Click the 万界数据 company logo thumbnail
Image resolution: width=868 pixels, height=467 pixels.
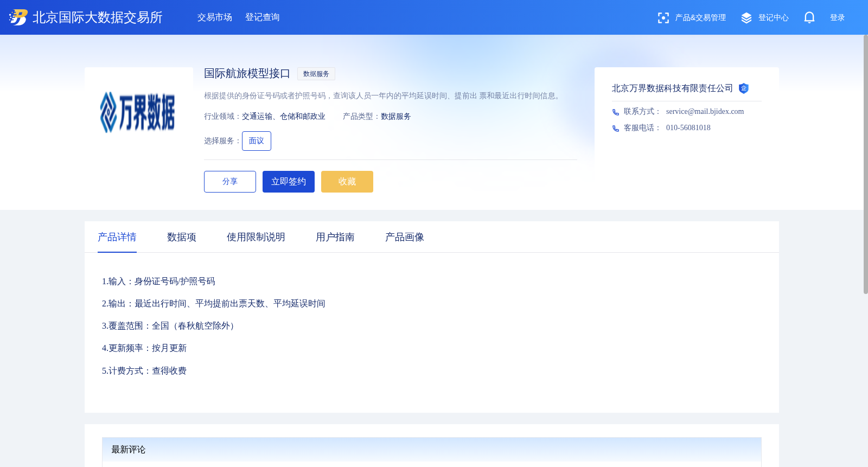[139, 112]
